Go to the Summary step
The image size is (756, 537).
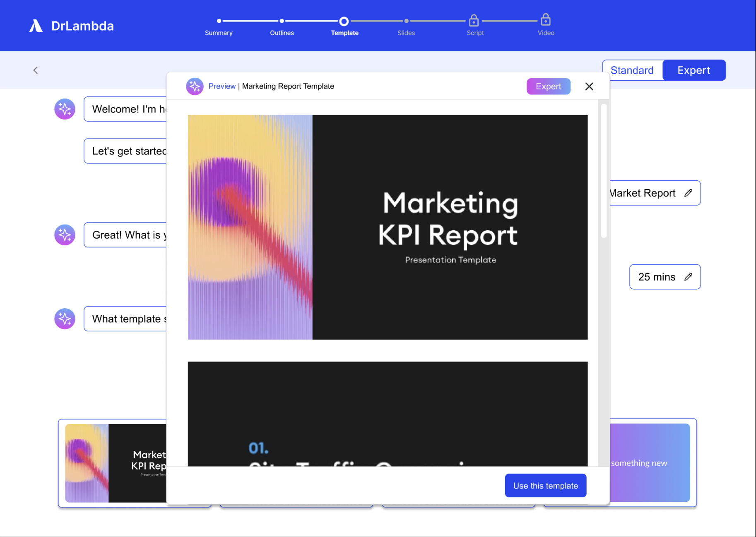point(219,33)
